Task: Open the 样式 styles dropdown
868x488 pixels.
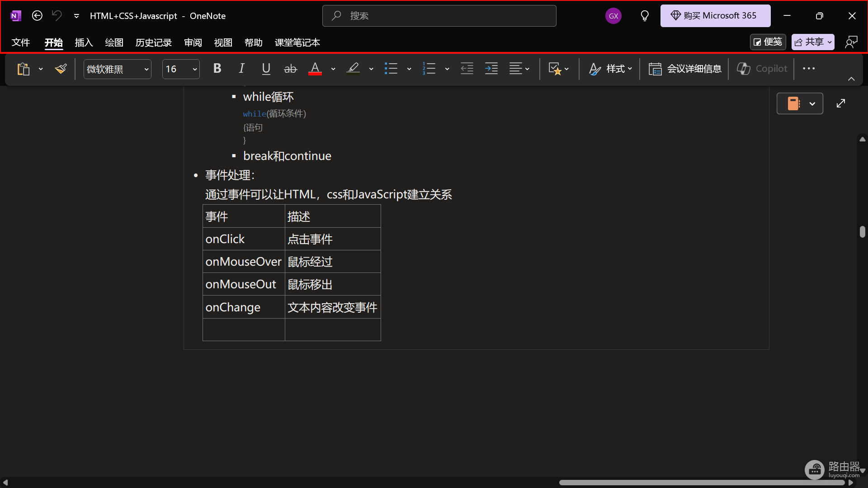Action: 610,69
